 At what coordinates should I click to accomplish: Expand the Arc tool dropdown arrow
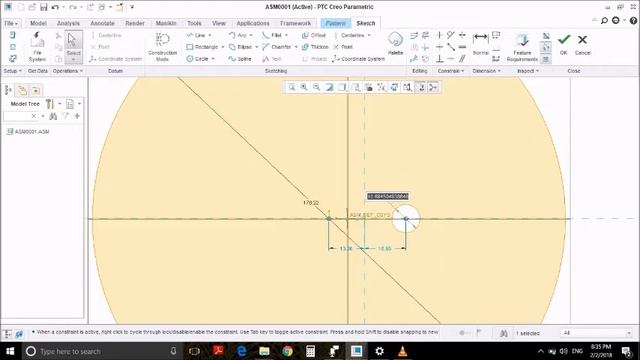[251, 36]
